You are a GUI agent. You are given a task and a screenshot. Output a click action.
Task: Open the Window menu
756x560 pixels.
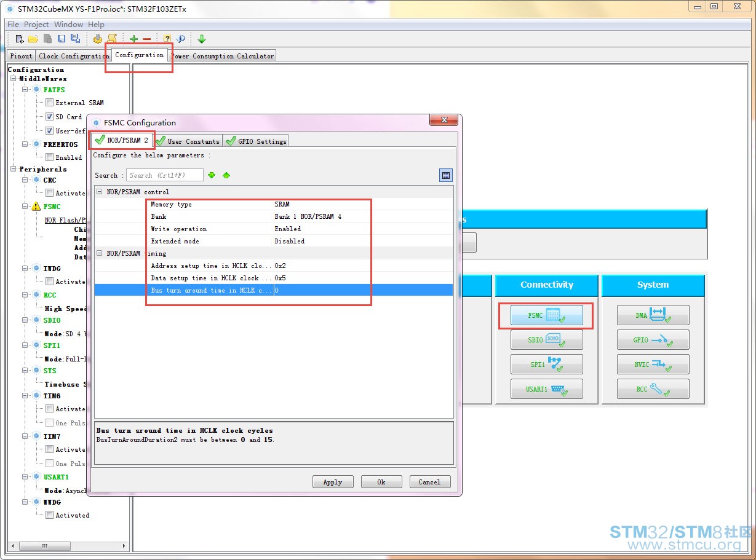[x=68, y=25]
